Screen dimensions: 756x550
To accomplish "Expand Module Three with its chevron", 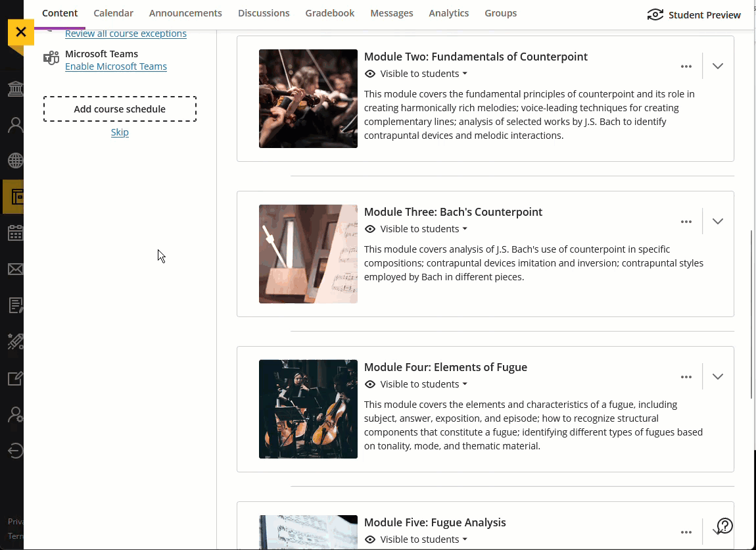I will (x=717, y=222).
